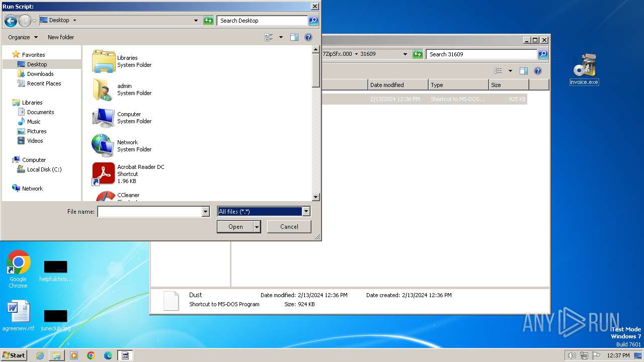Select the agreenew.rtf desktop file
644x362 pixels.
click(18, 316)
